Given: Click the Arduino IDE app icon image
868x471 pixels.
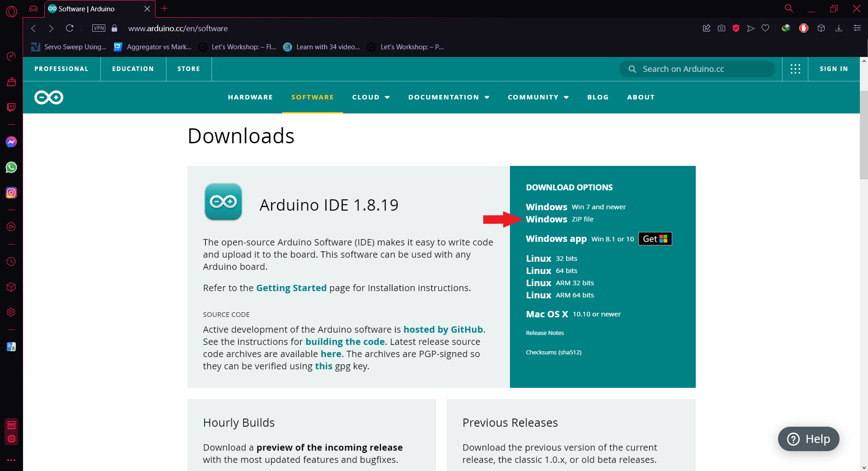Looking at the screenshot, I should coord(223,202).
